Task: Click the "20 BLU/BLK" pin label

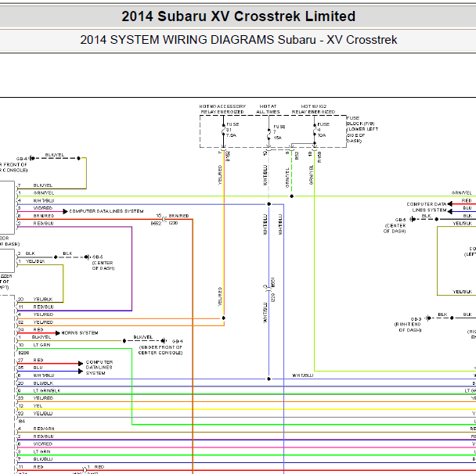Action: coord(35,383)
